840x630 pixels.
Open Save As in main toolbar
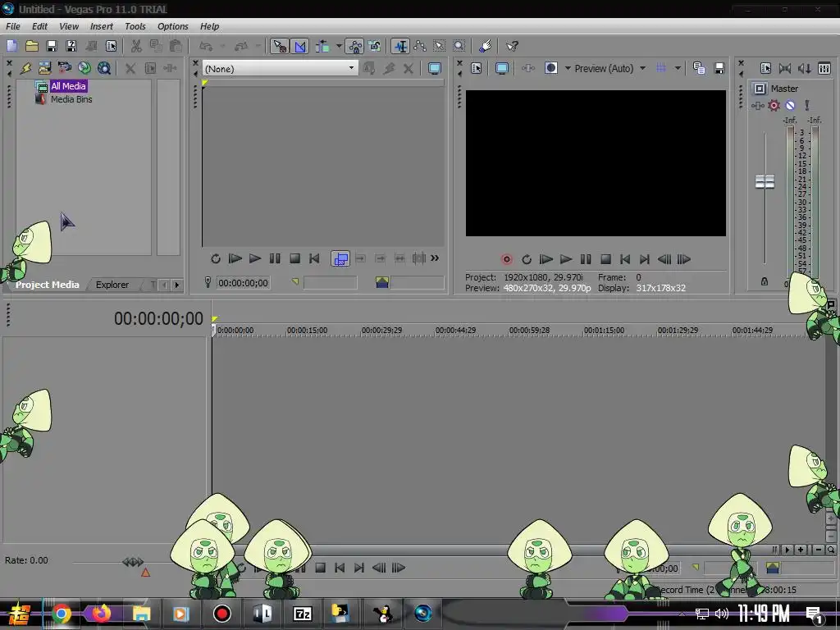click(71, 46)
